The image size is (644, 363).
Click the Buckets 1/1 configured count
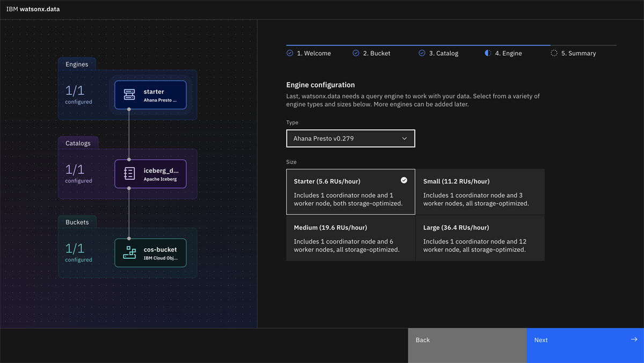78,252
